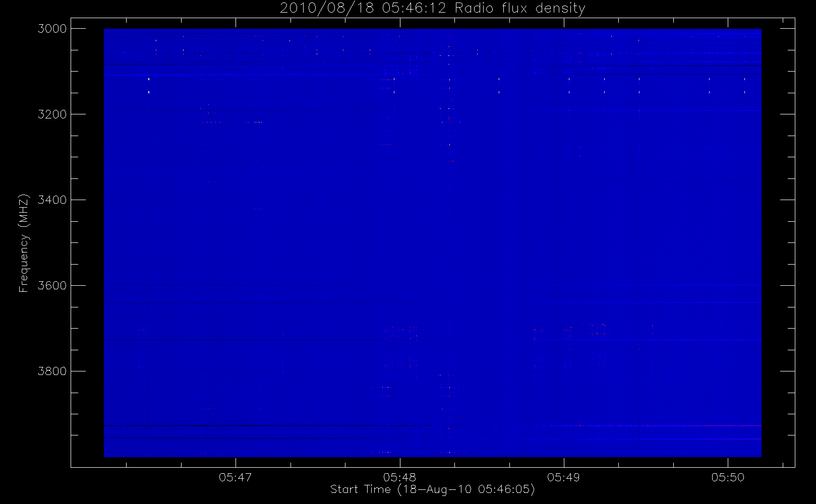Select the 3200 frequency tick label
Viewport: 816px width, 504px height.
[x=52, y=114]
